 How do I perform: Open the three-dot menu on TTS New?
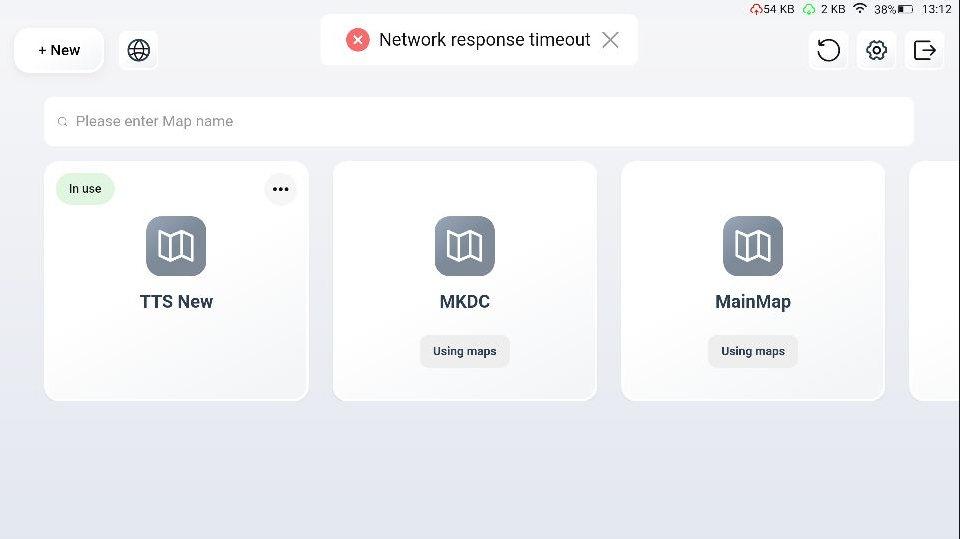281,189
